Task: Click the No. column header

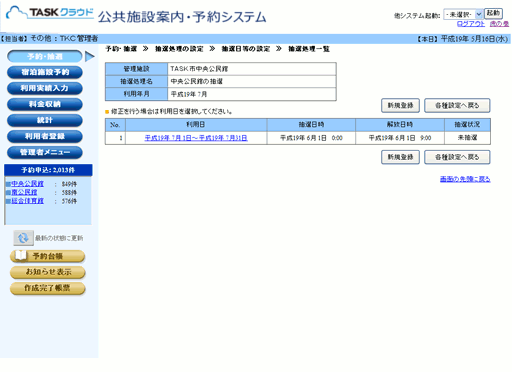Action: pyautogui.click(x=115, y=125)
